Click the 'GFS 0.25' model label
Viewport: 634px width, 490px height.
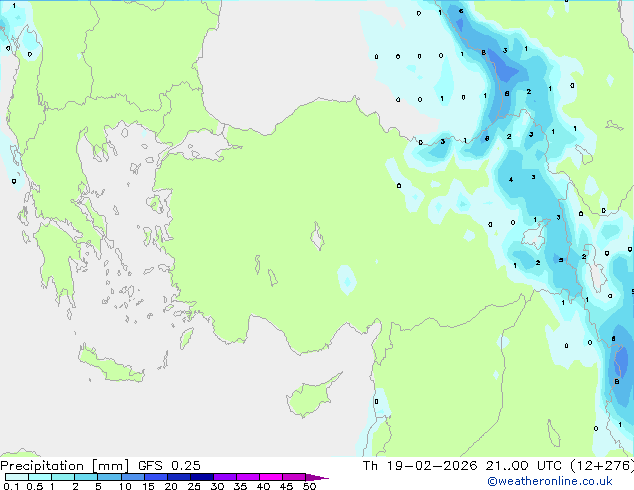coord(169,466)
